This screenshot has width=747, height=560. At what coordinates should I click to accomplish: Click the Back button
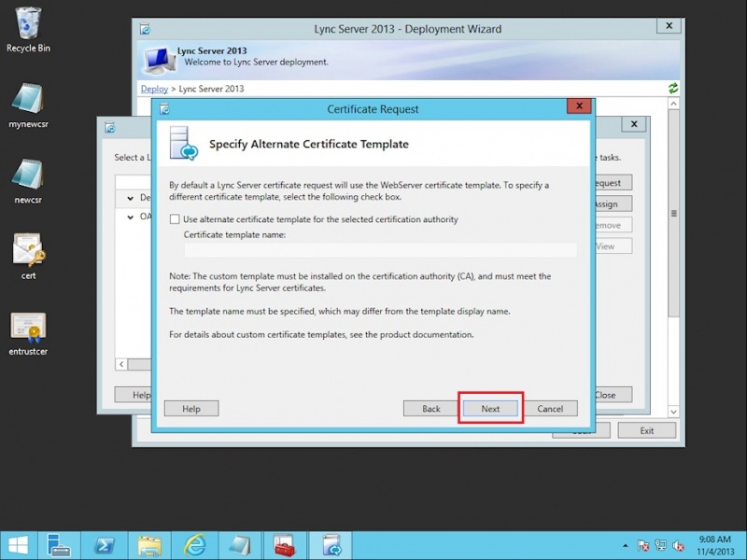pos(430,409)
